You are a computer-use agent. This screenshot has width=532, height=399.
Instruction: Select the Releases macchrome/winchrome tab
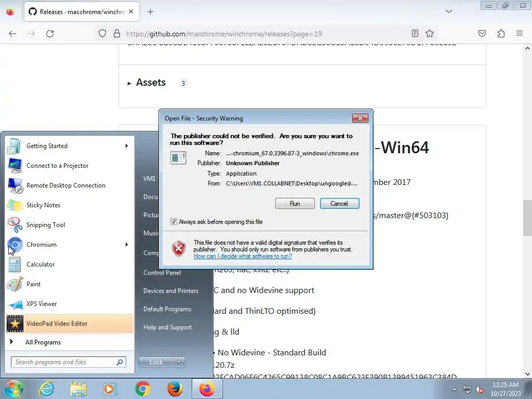82,12
